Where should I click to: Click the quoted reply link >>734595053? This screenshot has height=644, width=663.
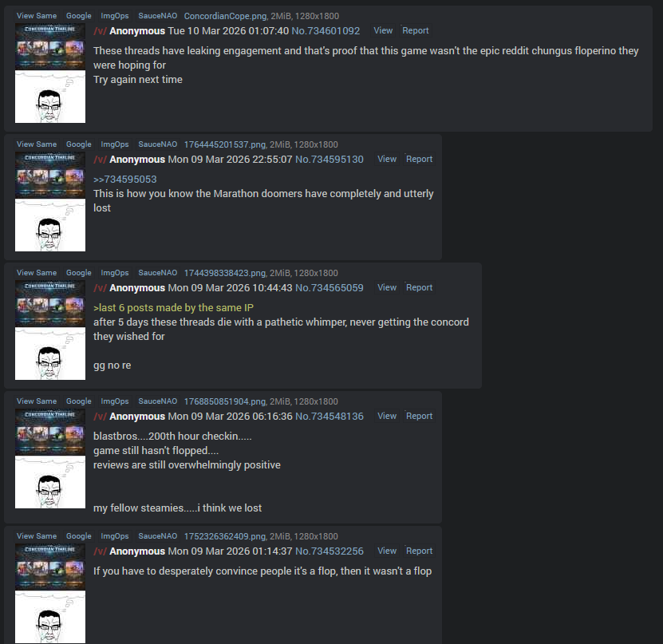coord(125,180)
